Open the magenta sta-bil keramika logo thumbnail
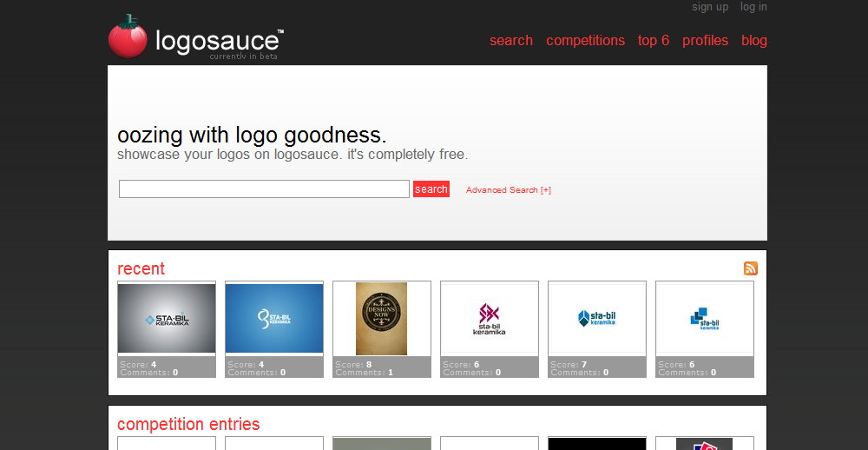Screen dimensions: 868x450 (x=490, y=319)
